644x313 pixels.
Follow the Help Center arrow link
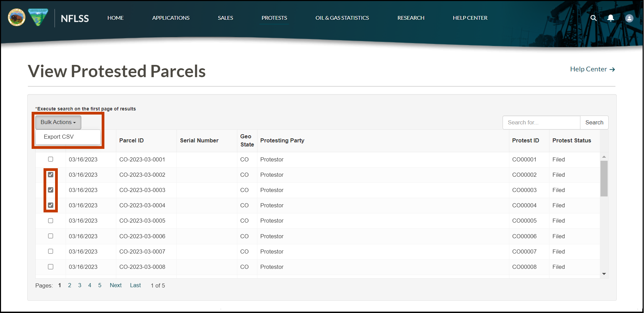pos(592,69)
